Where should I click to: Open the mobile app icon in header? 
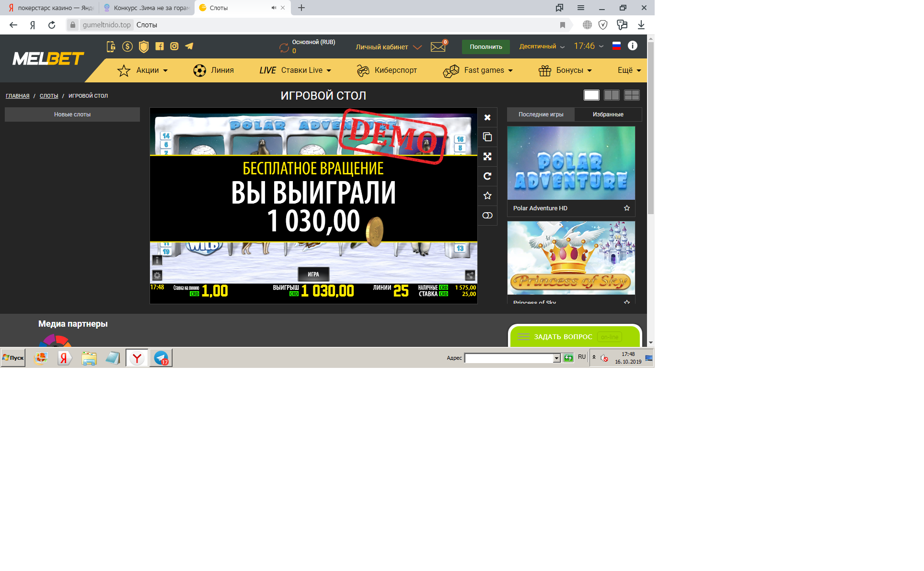pyautogui.click(x=111, y=46)
